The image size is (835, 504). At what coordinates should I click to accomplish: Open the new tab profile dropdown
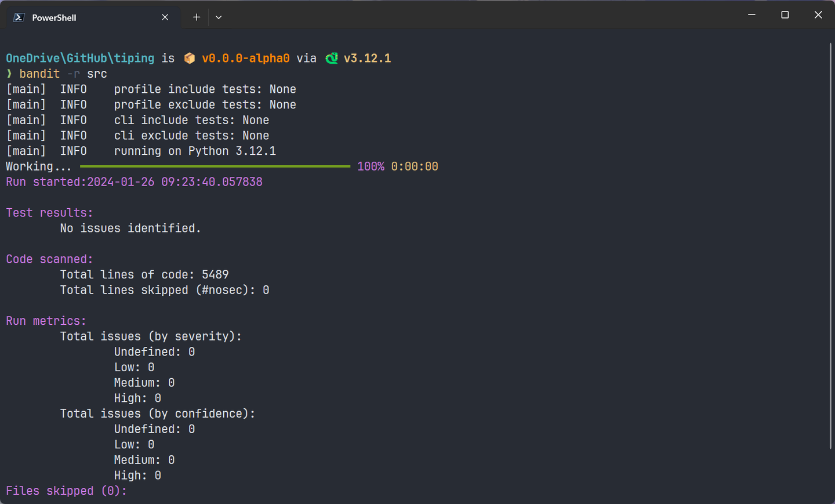pos(219,17)
